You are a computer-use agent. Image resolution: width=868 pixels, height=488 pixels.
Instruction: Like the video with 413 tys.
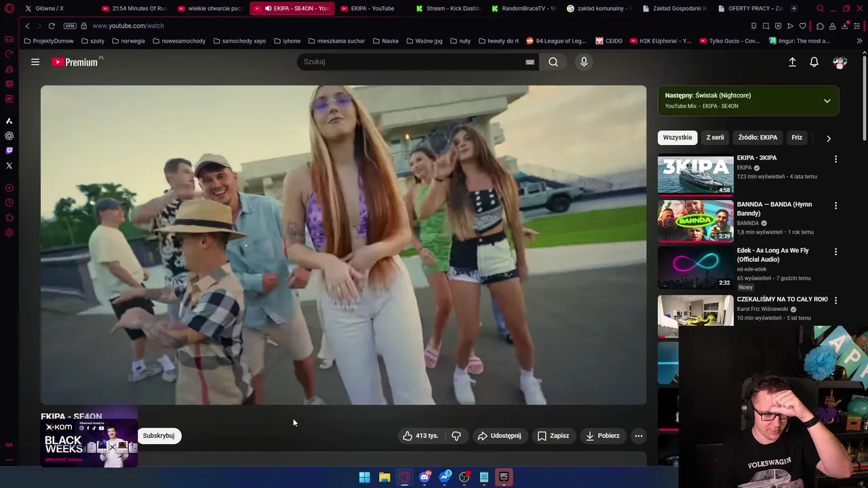(x=420, y=436)
